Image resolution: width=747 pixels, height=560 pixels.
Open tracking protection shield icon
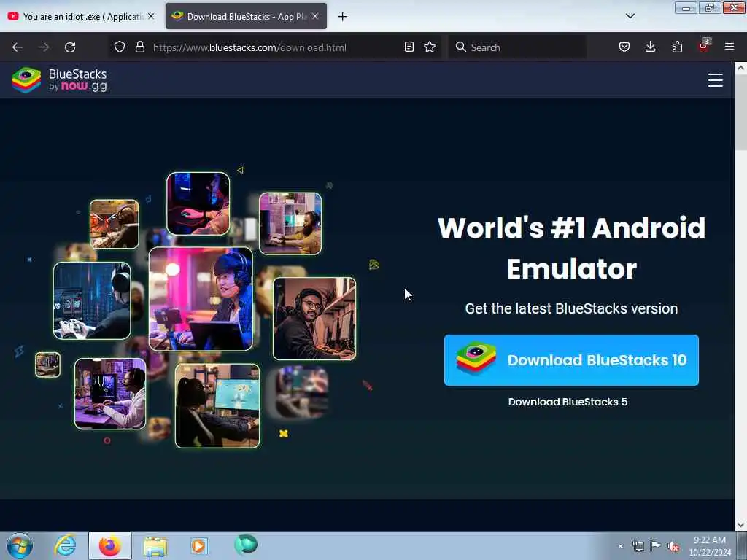coord(120,47)
